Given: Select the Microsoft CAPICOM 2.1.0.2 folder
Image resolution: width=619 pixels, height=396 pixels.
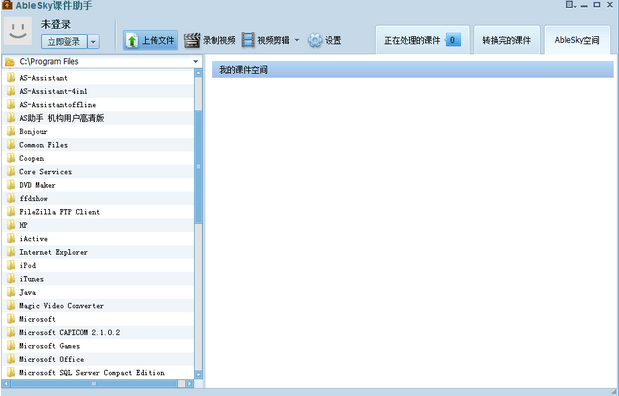Looking at the screenshot, I should click(x=98, y=332).
